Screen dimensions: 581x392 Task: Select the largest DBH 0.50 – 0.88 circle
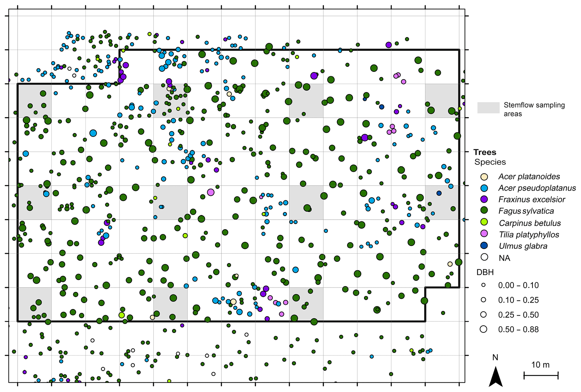(483, 329)
